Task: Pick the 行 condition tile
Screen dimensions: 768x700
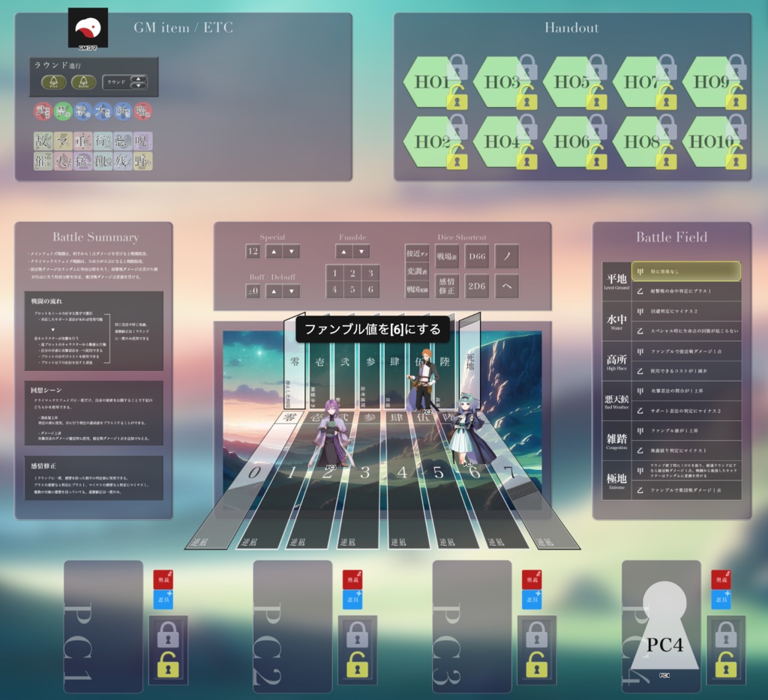Action: 103,141
